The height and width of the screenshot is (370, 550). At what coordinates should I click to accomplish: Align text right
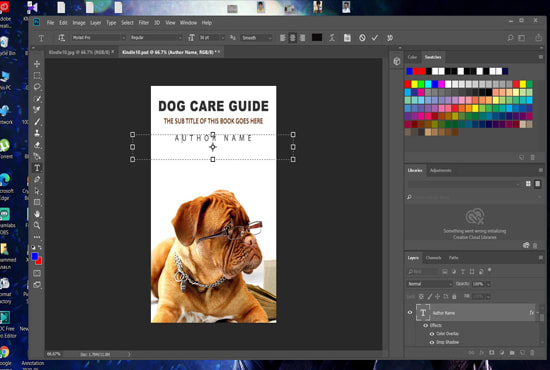pyautogui.click(x=302, y=38)
